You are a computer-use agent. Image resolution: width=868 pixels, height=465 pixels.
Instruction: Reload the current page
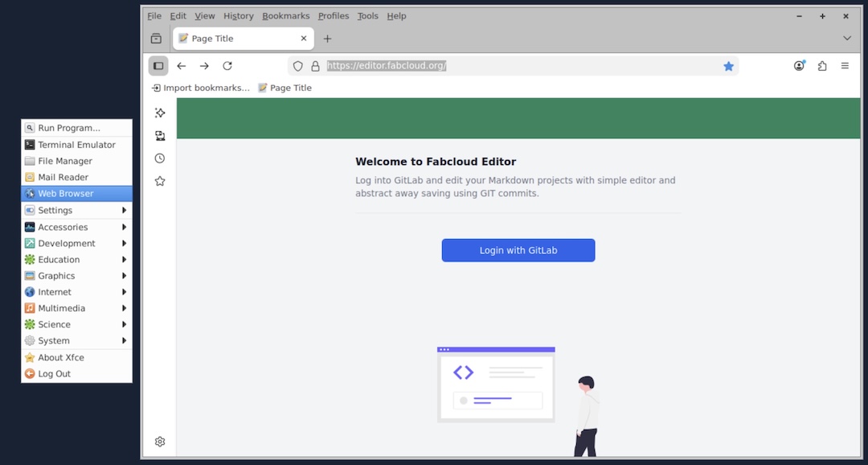(x=227, y=66)
